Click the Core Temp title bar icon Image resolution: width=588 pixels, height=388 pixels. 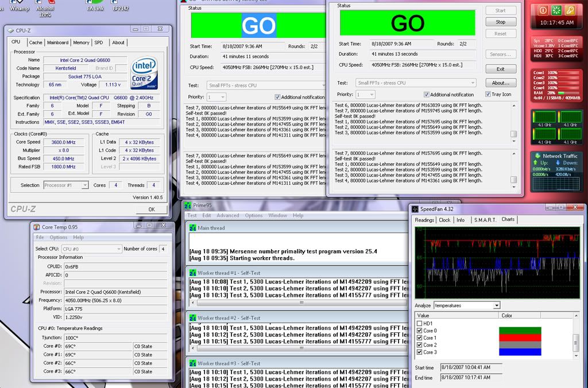[37, 227]
